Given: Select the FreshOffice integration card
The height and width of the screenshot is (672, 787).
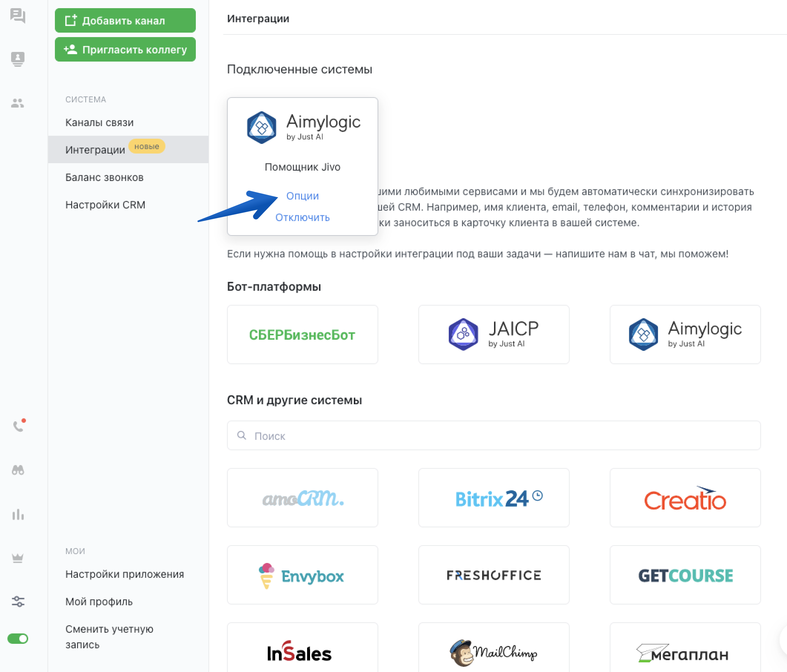Looking at the screenshot, I should click(x=494, y=575).
